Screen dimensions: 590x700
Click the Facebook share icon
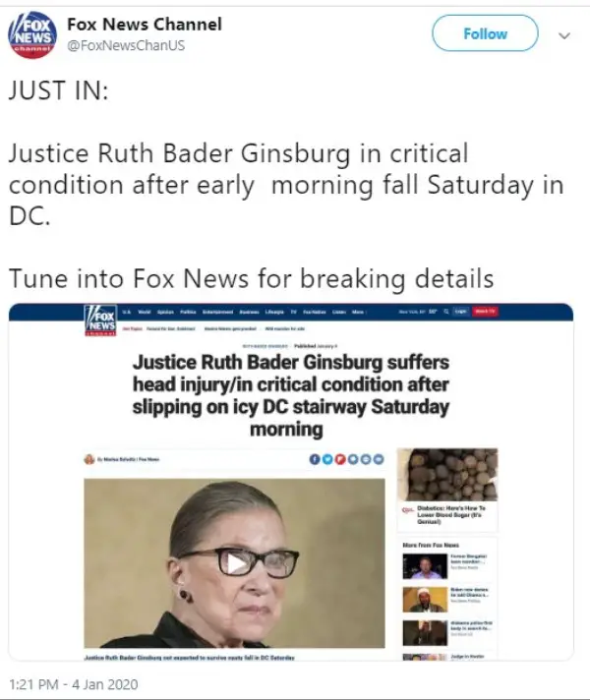coord(315,459)
